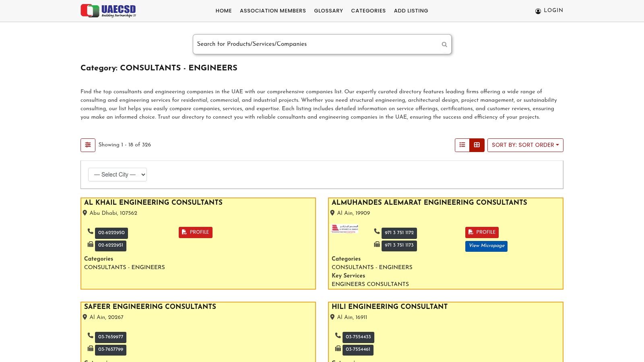Open the Select City dropdown
Viewport: 644px width, 362px height.
tap(117, 174)
